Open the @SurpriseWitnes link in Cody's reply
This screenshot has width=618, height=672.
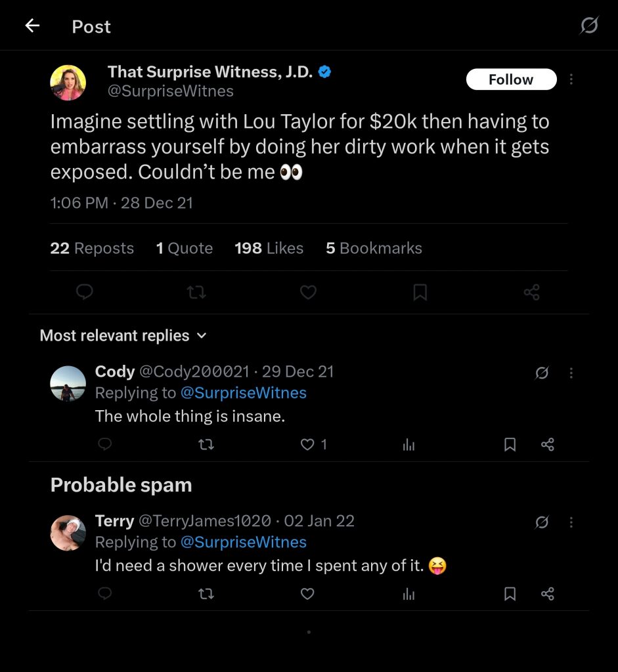[x=243, y=393]
